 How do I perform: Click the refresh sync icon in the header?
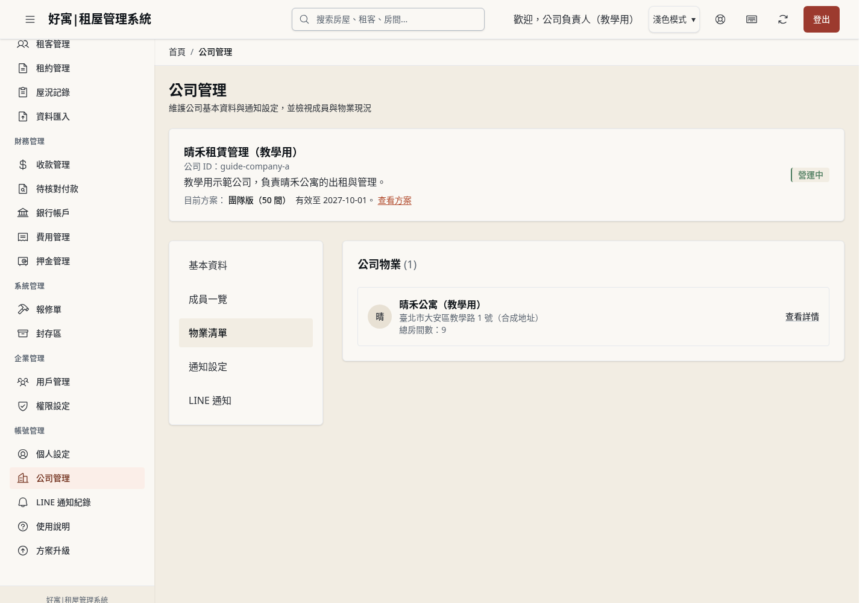(783, 19)
